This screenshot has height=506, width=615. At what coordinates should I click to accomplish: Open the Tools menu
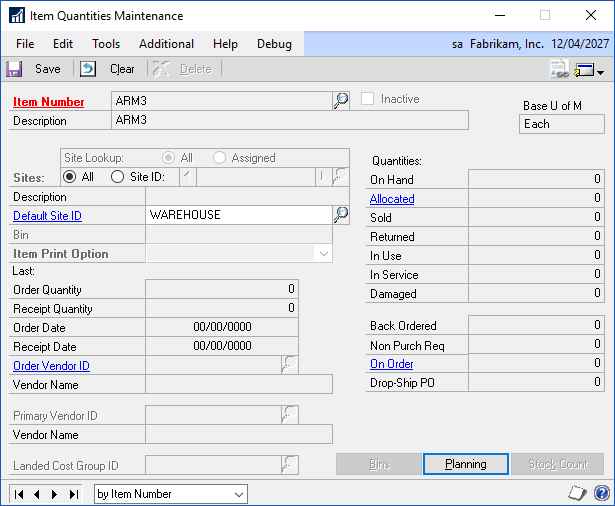pos(106,44)
